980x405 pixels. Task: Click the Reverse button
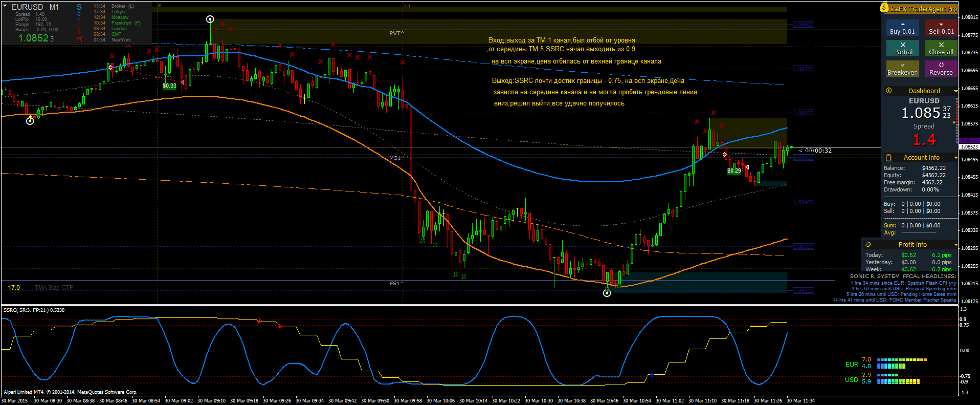pos(941,69)
